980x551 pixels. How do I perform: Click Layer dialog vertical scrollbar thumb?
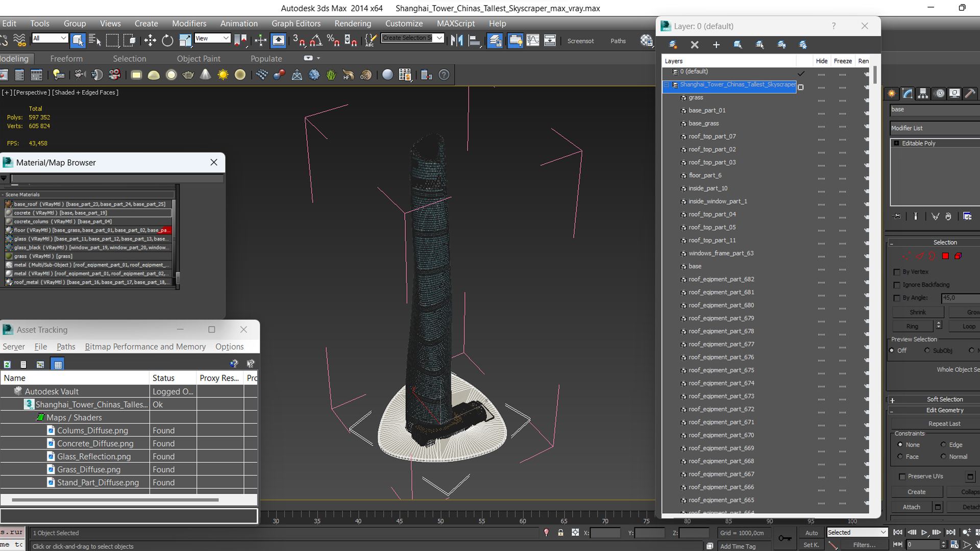coord(875,74)
